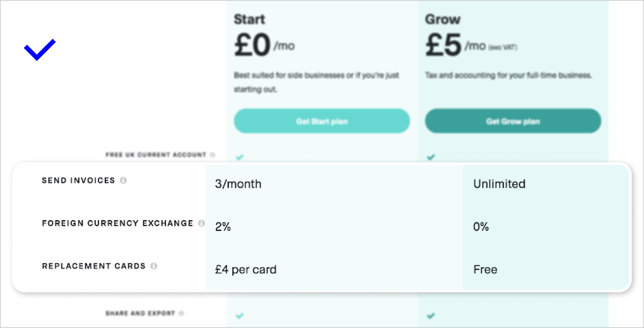Viewport: 644px width, 328px height.
Task: Select the Replacement Cards label
Action: [94, 266]
